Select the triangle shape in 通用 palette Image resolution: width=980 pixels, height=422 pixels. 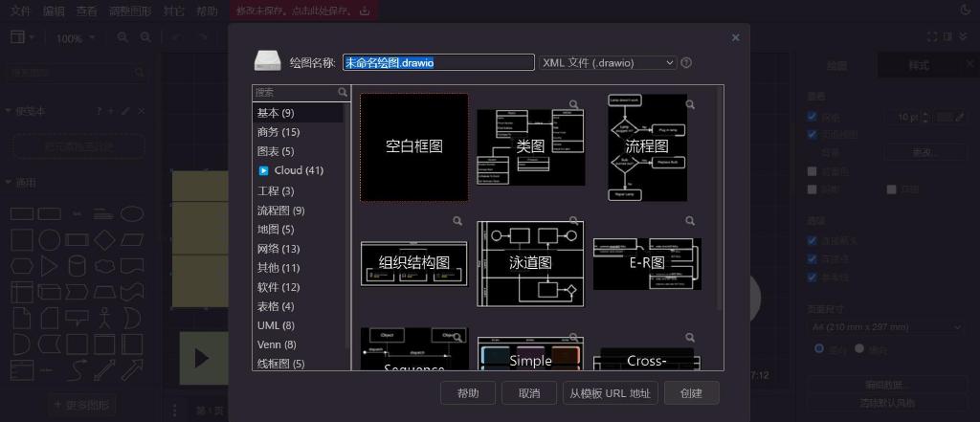[x=50, y=266]
